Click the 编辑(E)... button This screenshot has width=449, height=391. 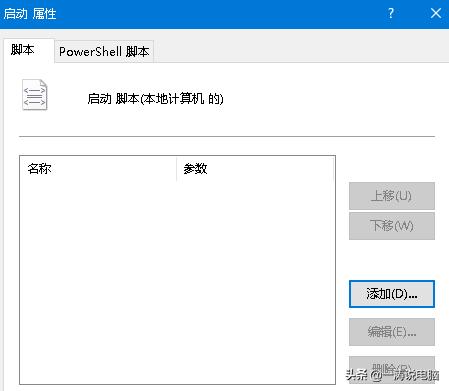[x=392, y=332]
